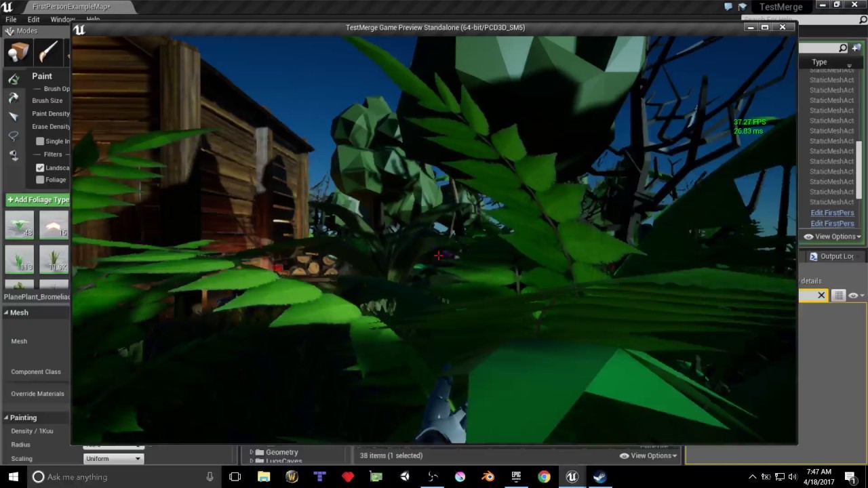868x488 pixels.
Task: Select foliage type thumbnail with count 48
Action: (x=20, y=225)
